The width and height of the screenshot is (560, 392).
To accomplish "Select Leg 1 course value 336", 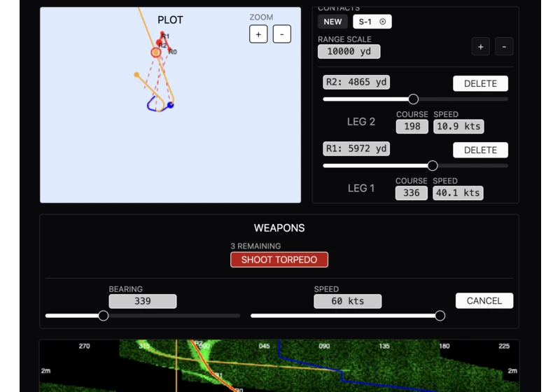I will 412,192.
